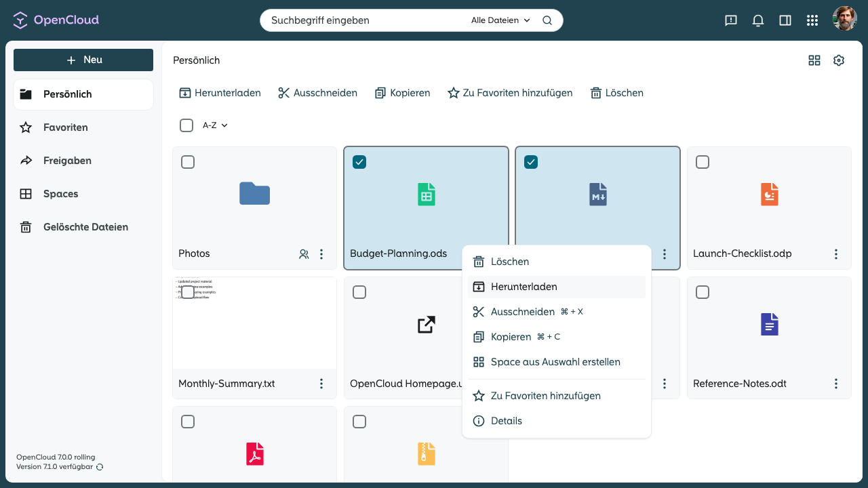868x488 pixels.
Task: Open the user avatar menu
Action: 845,19
